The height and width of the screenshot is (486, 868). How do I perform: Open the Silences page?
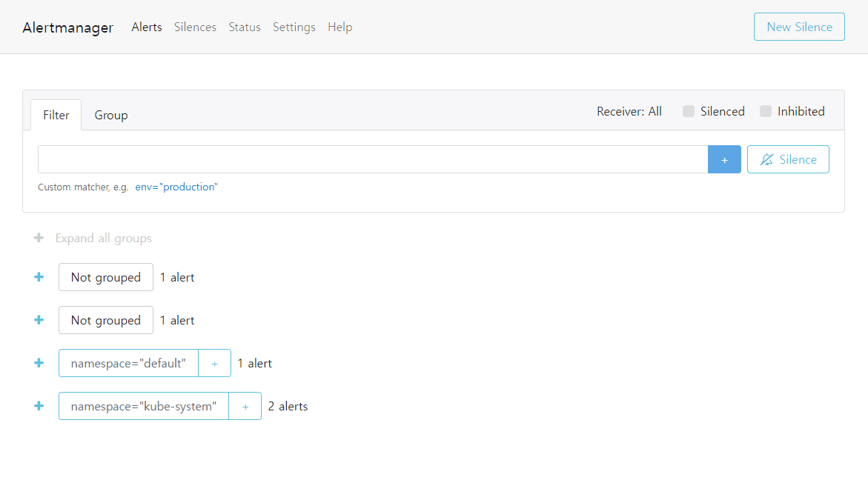coord(195,27)
